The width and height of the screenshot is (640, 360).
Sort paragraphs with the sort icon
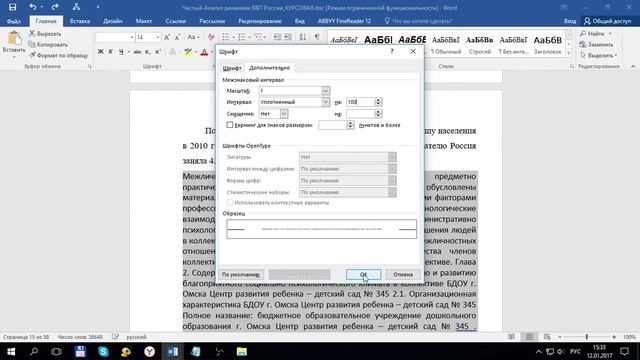[x=302, y=38]
